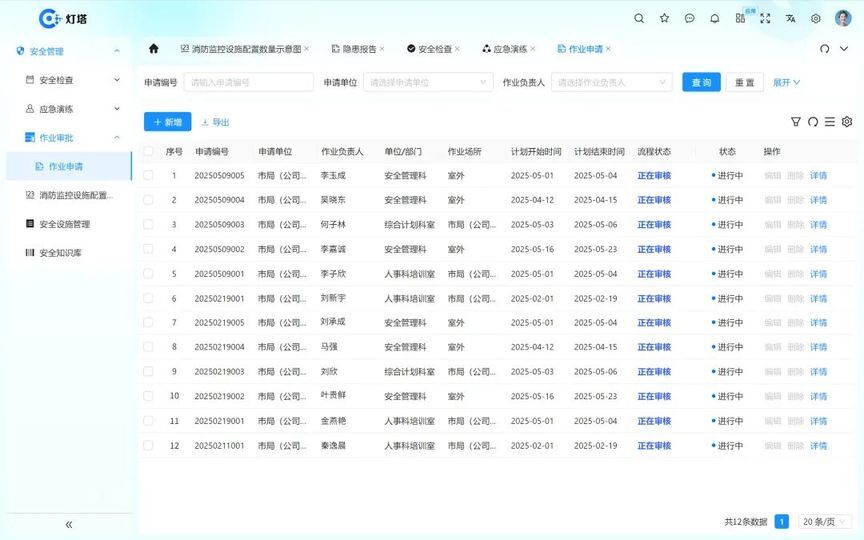
Task: Click the table filter funnel icon
Action: click(x=796, y=122)
